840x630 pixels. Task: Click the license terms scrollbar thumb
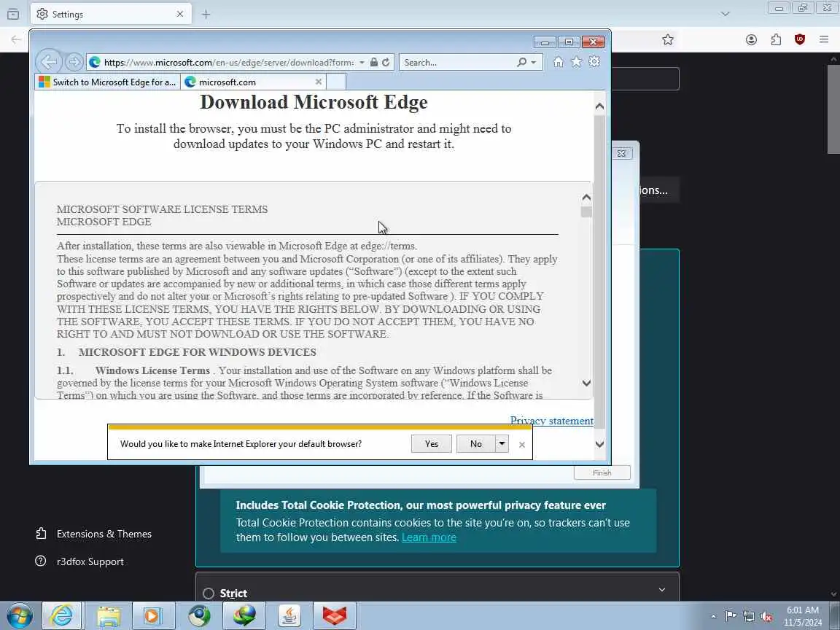[586, 211]
